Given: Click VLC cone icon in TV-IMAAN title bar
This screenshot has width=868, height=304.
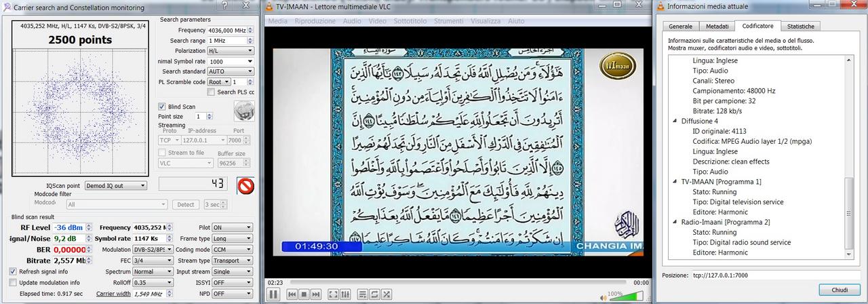Looking at the screenshot, I should point(269,6).
